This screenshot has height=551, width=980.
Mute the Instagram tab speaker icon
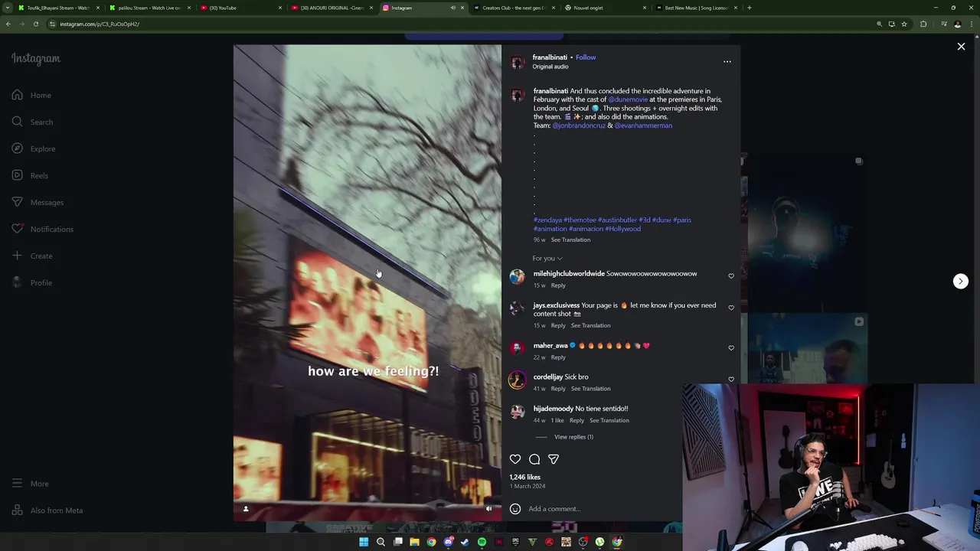coord(452,8)
